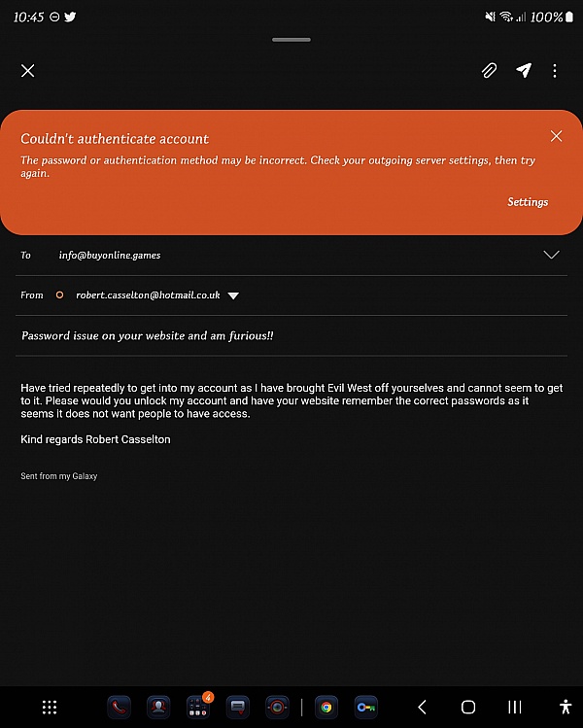Open the Camera app in taskbar
Viewport: 583px width, 728px height.
coord(277,708)
